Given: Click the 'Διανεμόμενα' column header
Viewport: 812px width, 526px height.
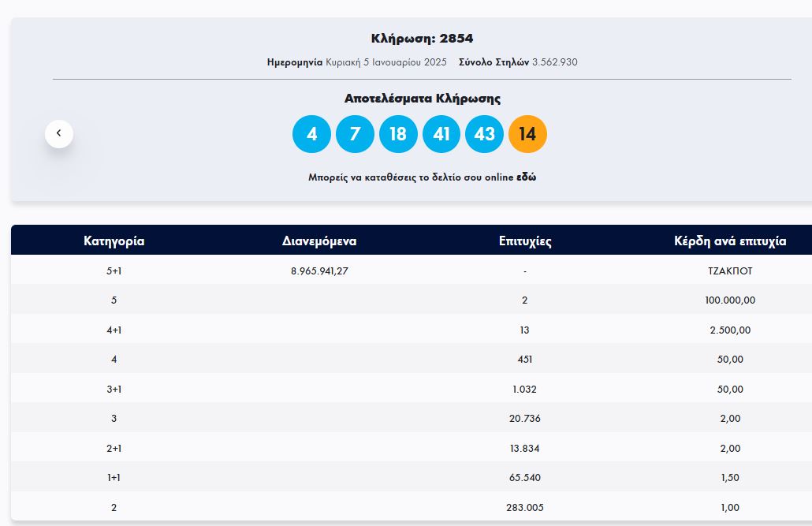Looking at the screenshot, I should point(319,241).
